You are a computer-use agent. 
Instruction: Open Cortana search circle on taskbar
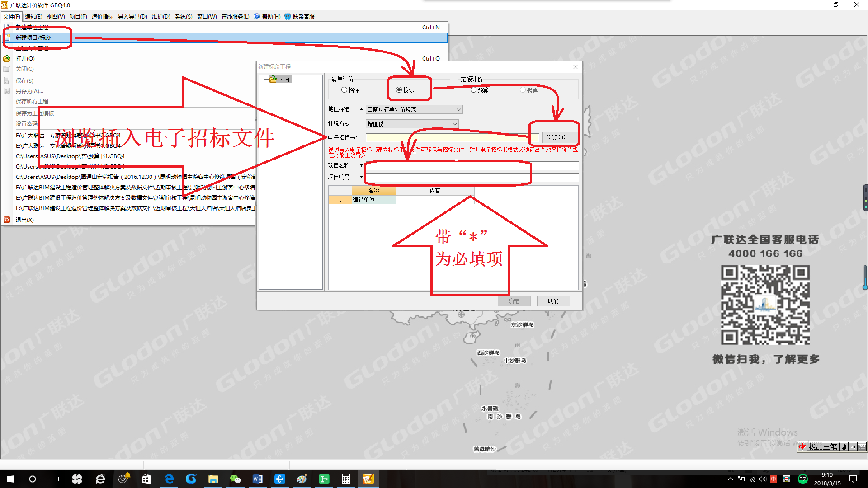[x=33, y=479]
